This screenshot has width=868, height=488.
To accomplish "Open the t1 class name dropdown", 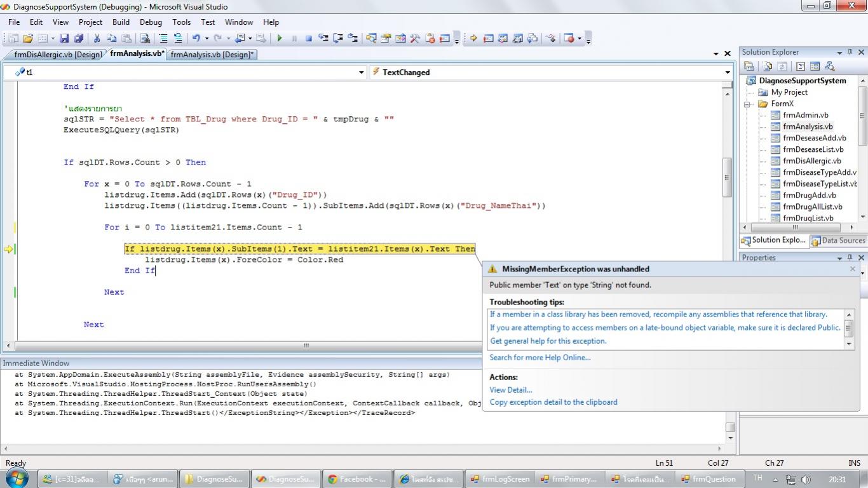I will point(362,72).
